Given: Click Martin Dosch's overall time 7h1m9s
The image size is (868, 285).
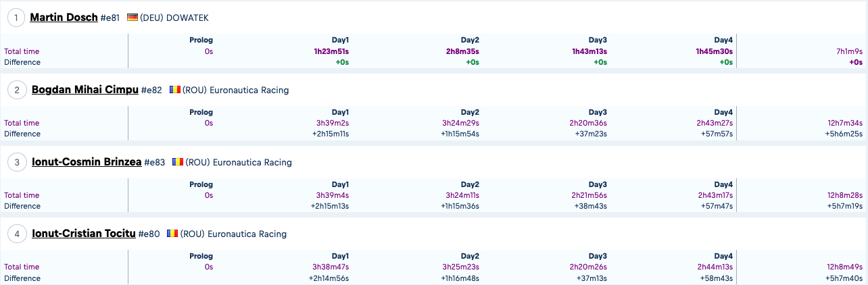Looking at the screenshot, I should 848,51.
